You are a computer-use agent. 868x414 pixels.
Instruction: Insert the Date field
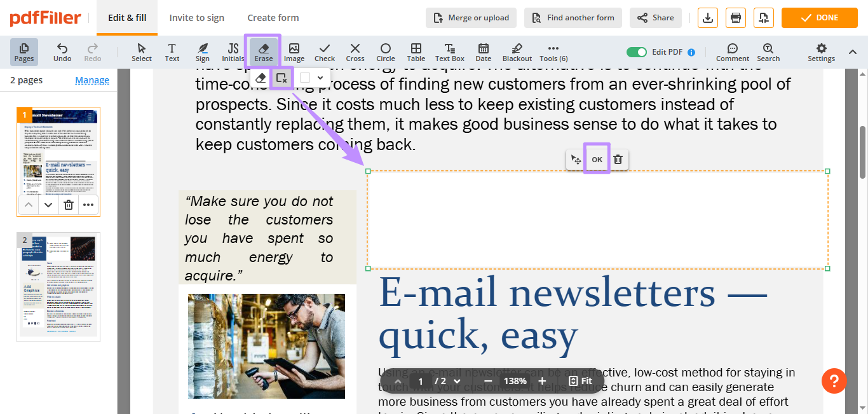[x=484, y=52]
